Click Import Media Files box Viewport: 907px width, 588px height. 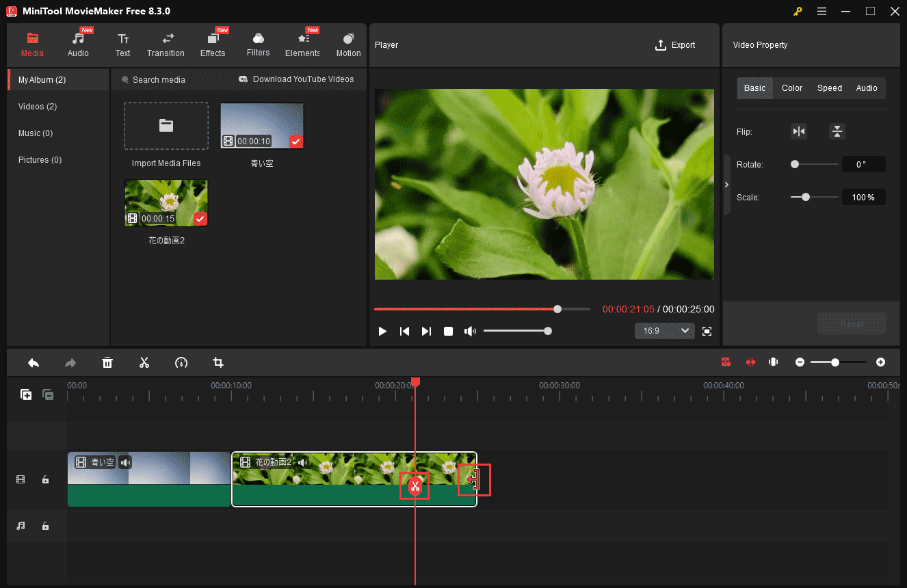[x=166, y=126]
